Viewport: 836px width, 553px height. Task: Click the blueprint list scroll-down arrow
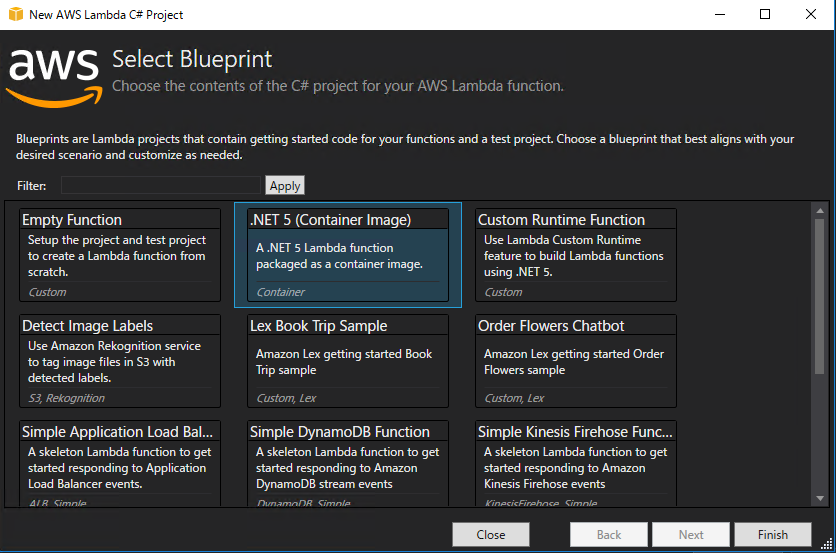[x=820, y=497]
